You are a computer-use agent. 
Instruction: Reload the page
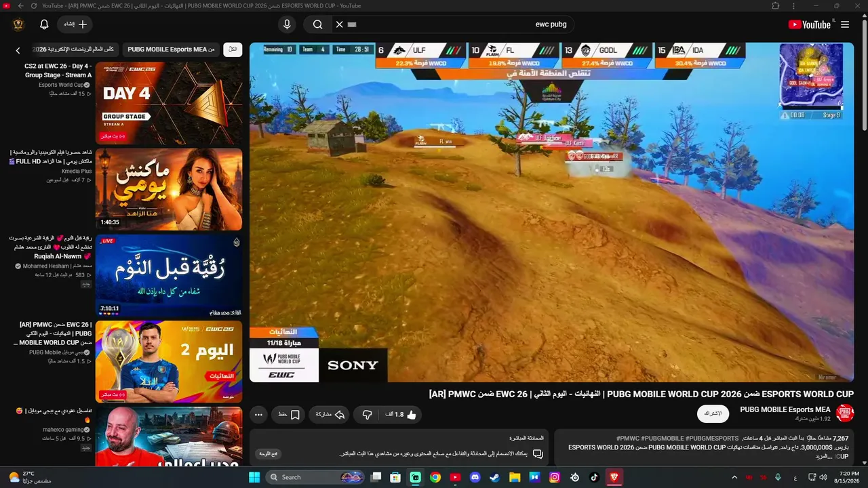tap(34, 5)
